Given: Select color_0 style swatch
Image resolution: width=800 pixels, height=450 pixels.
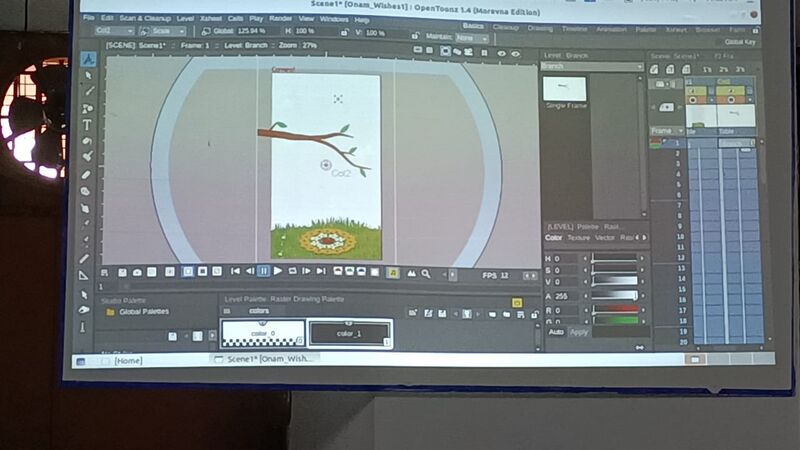Looking at the screenshot, I should [x=261, y=333].
